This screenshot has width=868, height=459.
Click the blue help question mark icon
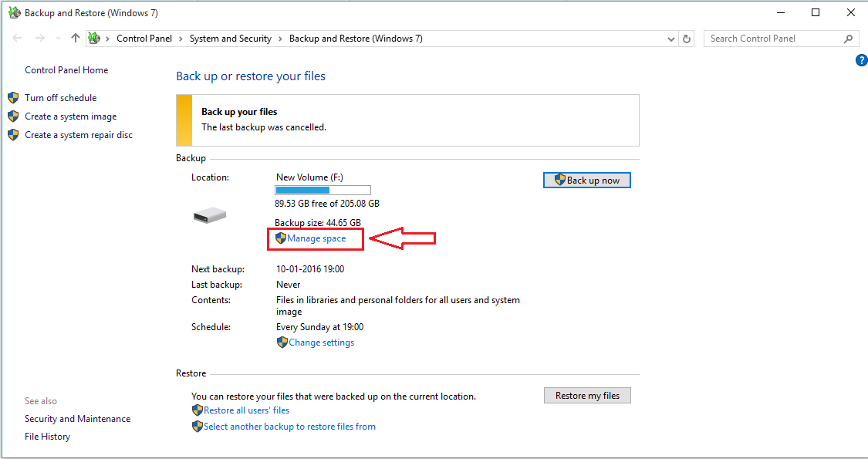coord(861,60)
